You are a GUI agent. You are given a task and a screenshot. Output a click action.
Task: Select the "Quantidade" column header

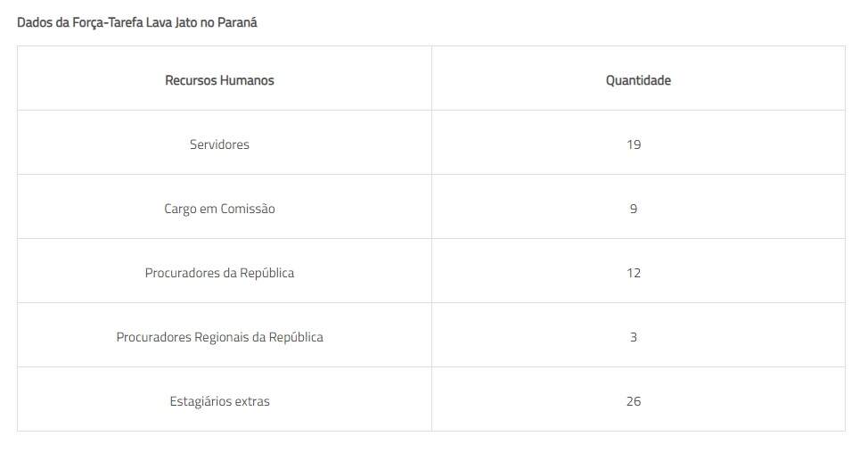(x=638, y=80)
